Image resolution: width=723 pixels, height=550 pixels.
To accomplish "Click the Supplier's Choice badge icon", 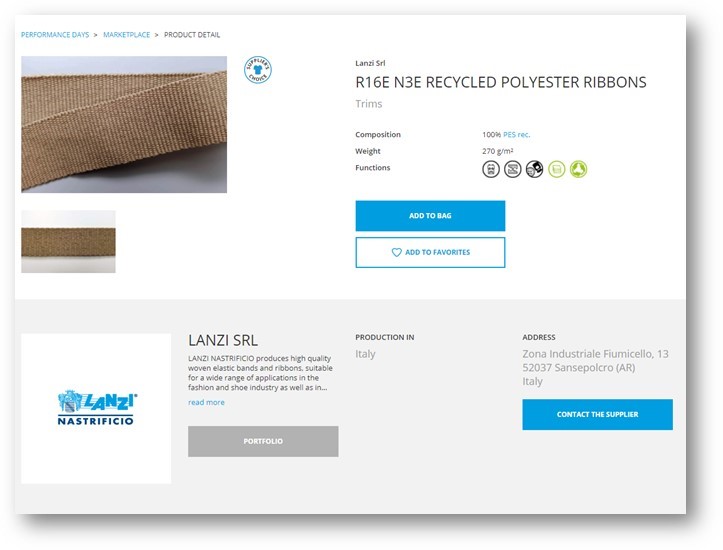I will [x=258, y=70].
